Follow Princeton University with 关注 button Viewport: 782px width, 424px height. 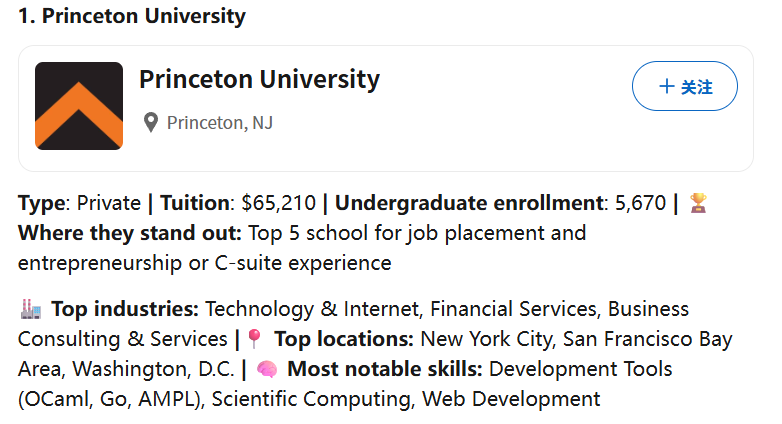click(685, 86)
